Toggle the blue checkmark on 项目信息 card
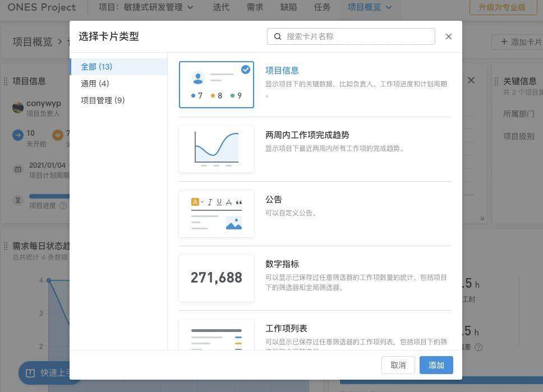This screenshot has width=543, height=392. (x=246, y=70)
